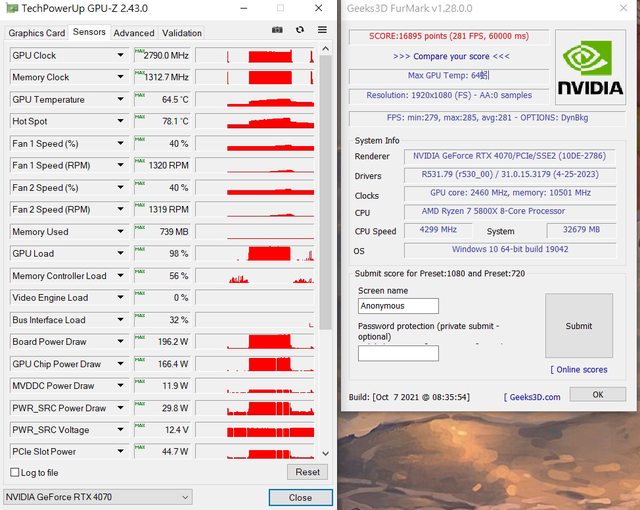Viewport: 640px width, 510px height.
Task: Click the MAX indicator on GPU Clock reading
Action: (x=138, y=52)
